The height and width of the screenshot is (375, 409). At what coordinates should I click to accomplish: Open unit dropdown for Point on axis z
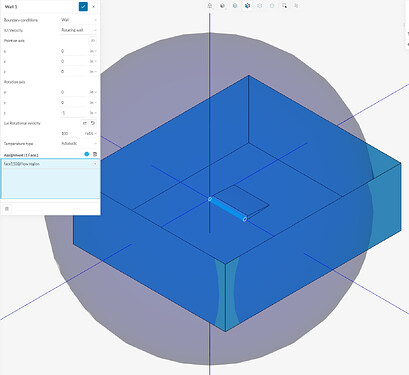click(93, 72)
